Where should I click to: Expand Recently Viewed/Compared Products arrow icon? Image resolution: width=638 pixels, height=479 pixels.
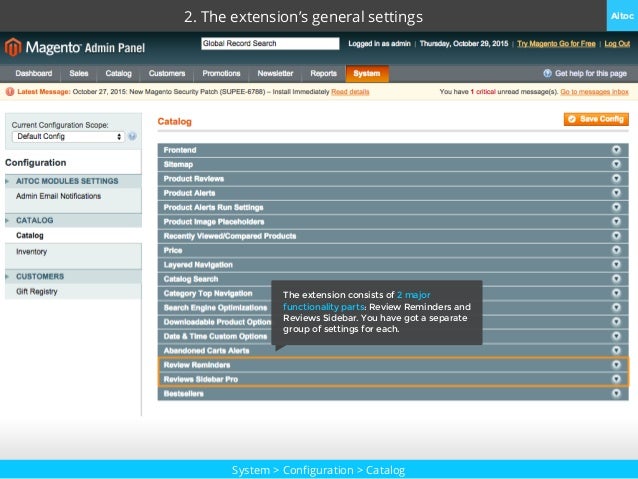click(616, 236)
